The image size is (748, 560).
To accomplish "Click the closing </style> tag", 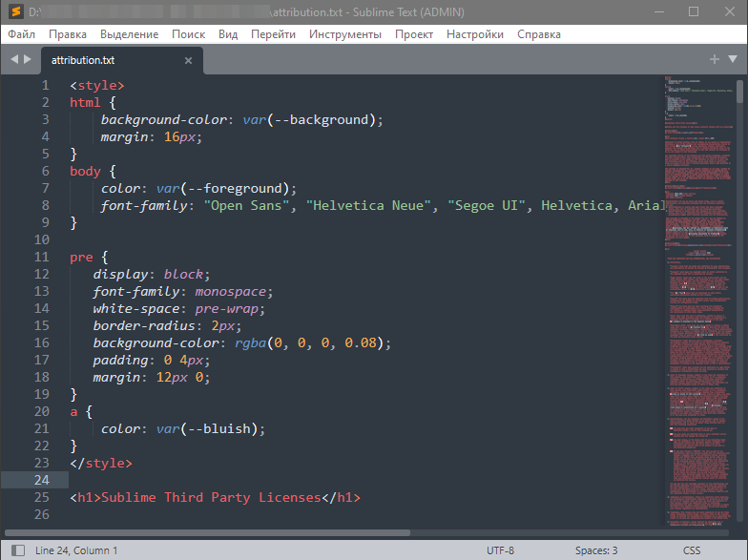I will [x=101, y=464].
